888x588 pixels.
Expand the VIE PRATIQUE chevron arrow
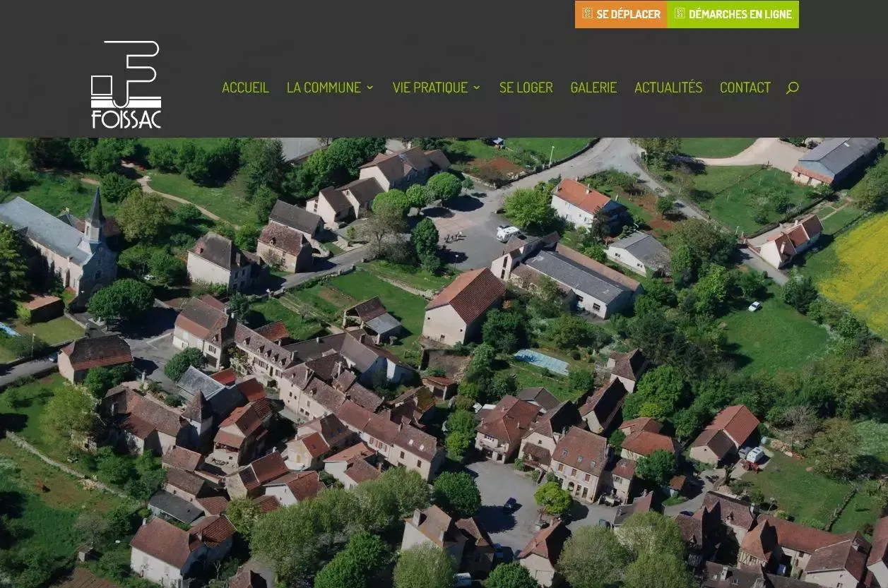[477, 88]
